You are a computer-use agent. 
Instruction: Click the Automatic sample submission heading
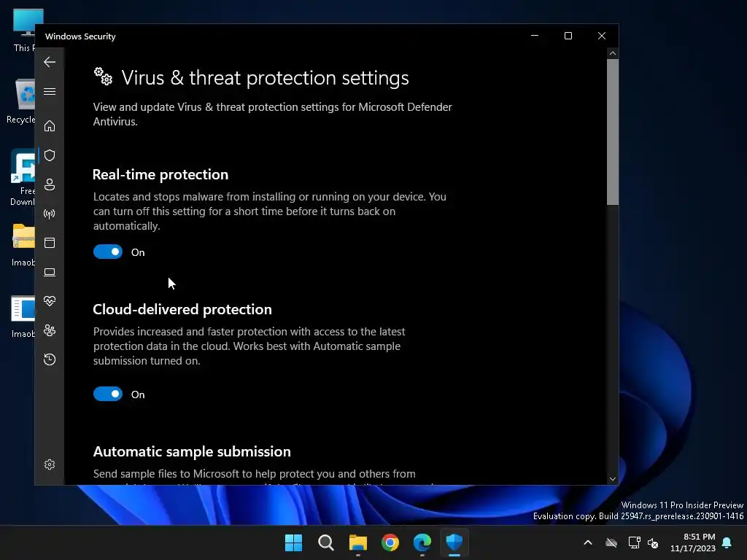click(192, 451)
